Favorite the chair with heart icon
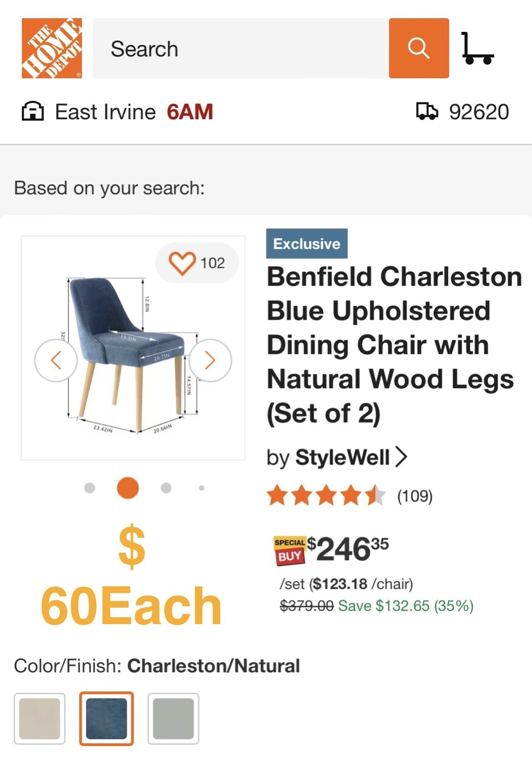Screen dimensions: 532x757 182,263
